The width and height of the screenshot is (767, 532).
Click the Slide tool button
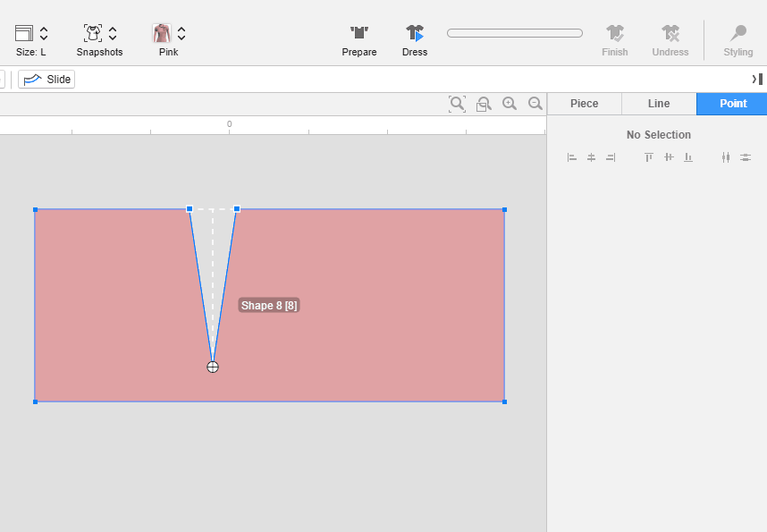[46, 80]
